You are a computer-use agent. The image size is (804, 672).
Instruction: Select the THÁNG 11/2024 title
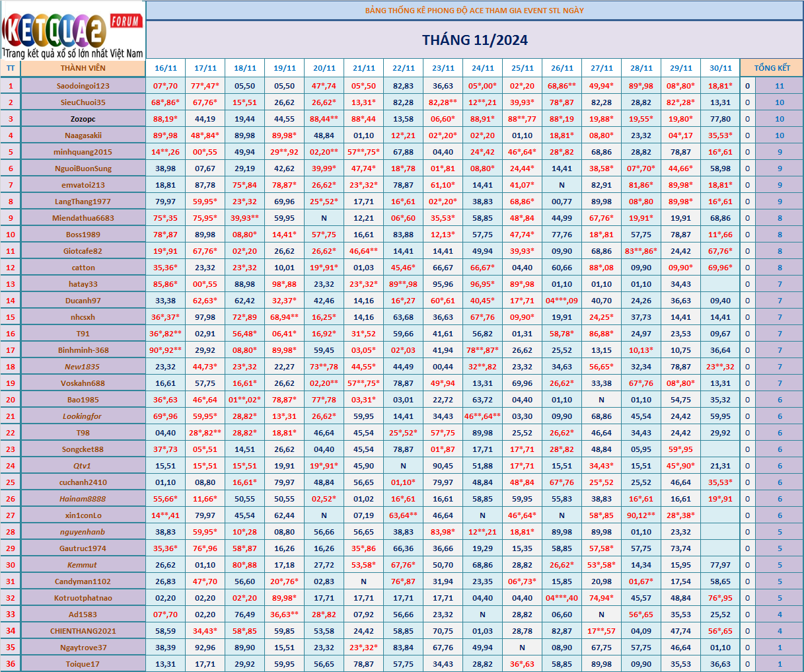474,40
